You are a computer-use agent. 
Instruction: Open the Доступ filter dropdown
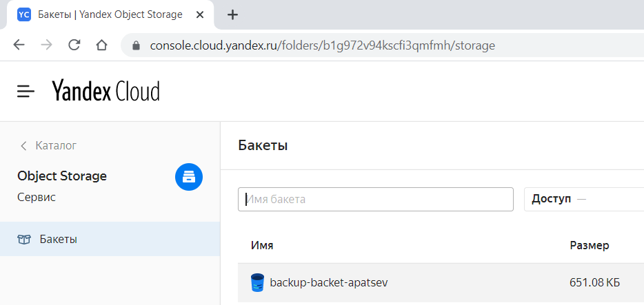pyautogui.click(x=583, y=199)
